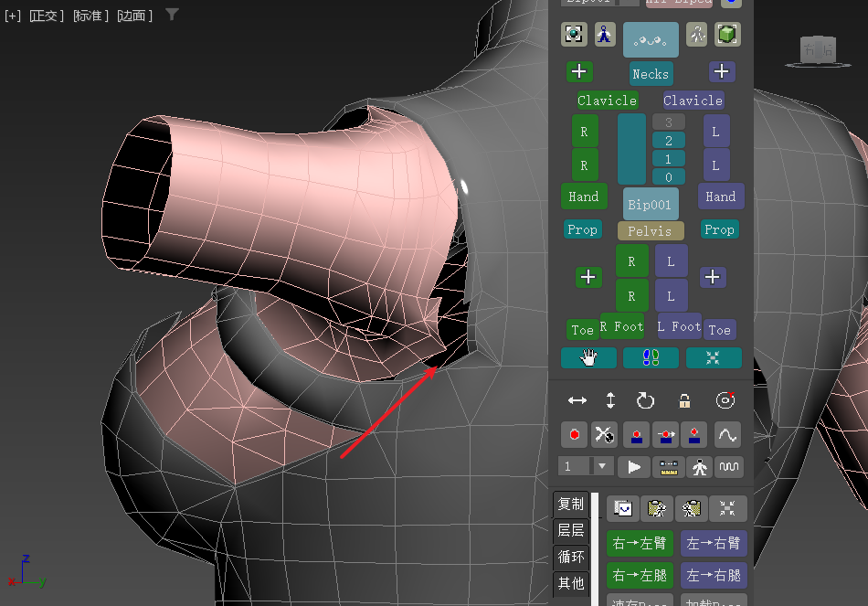Click the 右→左臂 button
The height and width of the screenshot is (606, 868).
(x=640, y=544)
